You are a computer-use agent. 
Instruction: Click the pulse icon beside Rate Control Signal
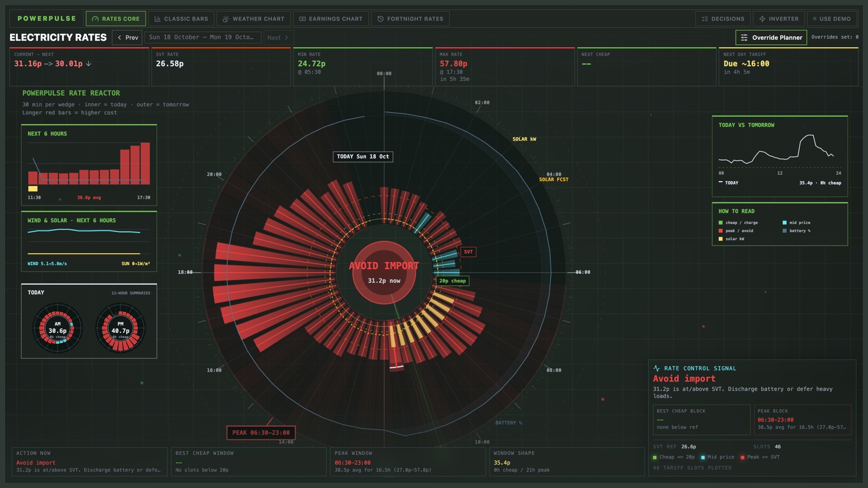(656, 368)
